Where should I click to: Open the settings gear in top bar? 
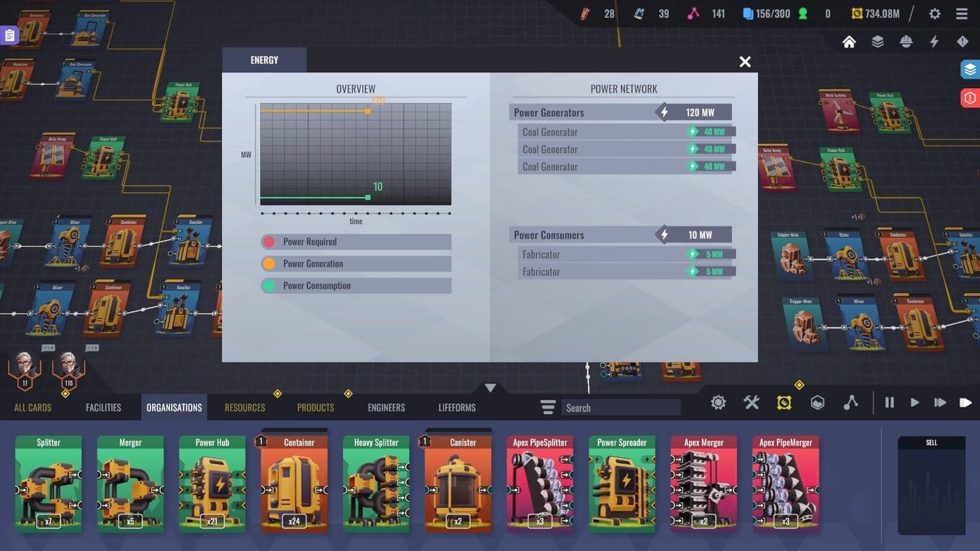pos(935,14)
